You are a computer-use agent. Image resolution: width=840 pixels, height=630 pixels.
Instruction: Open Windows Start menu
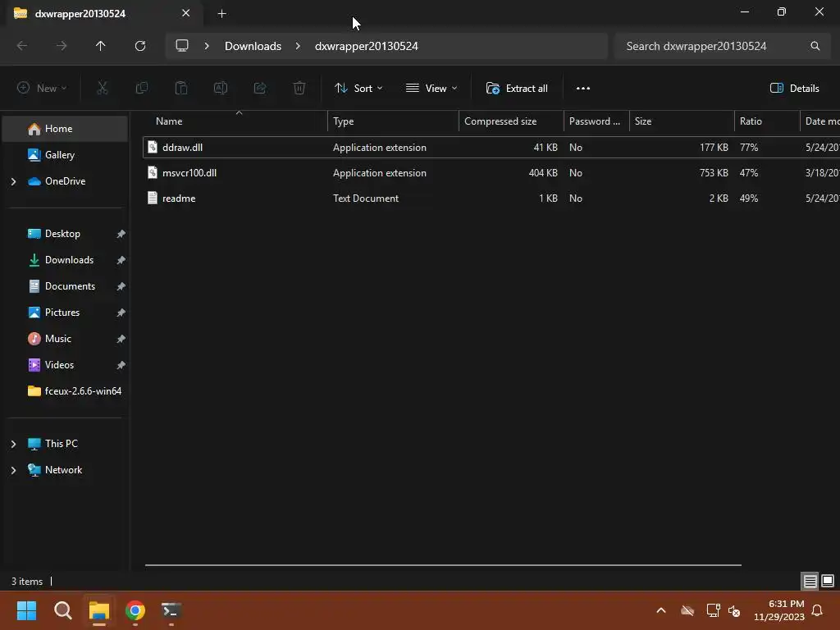[x=26, y=610]
